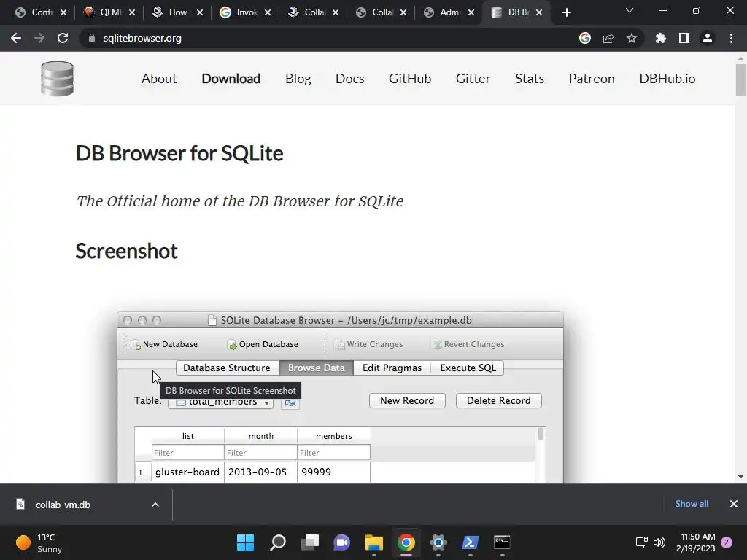This screenshot has height=560, width=747.
Task: Switch to the Invok browser tab
Action: click(245, 12)
